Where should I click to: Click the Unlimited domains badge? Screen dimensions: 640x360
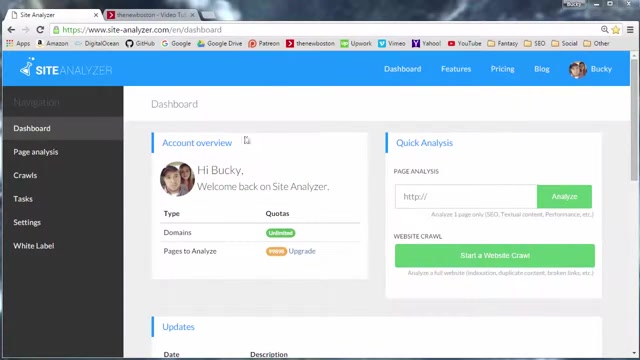point(281,233)
